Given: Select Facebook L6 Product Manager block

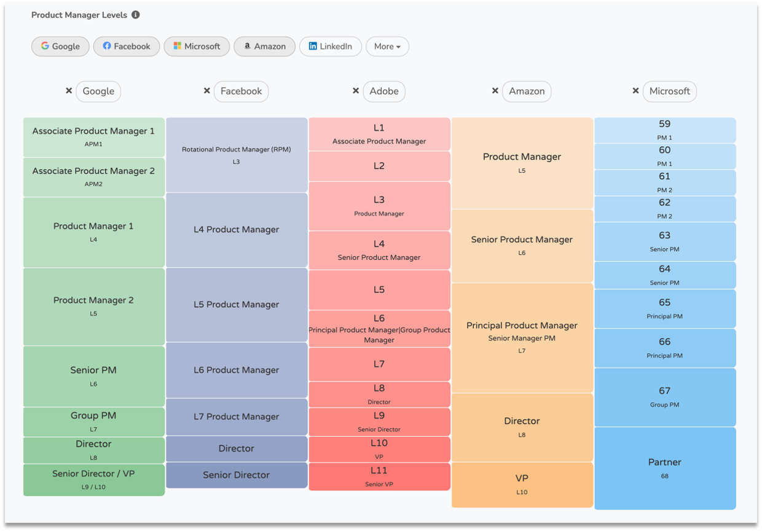Looking at the screenshot, I should coord(237,370).
